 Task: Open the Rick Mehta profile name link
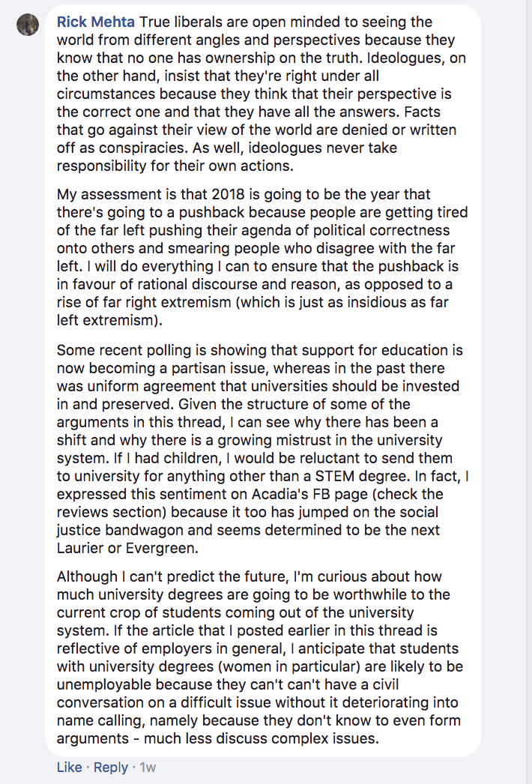point(95,22)
